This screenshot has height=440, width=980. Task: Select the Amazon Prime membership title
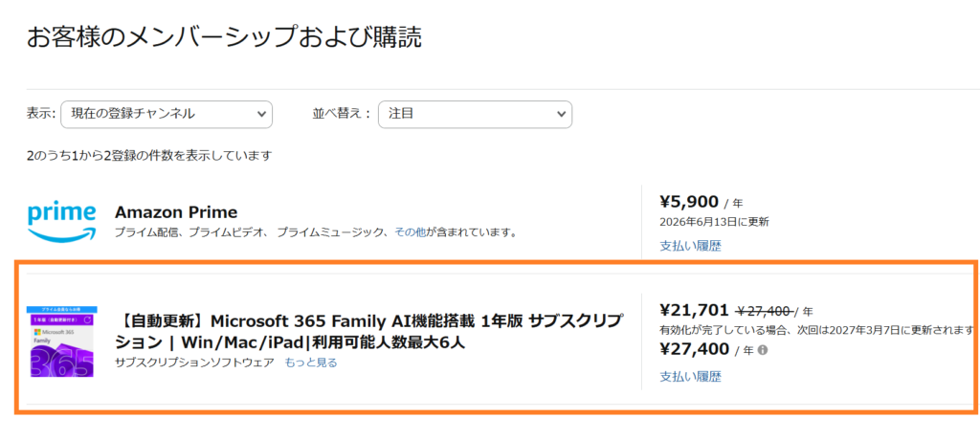tap(176, 212)
